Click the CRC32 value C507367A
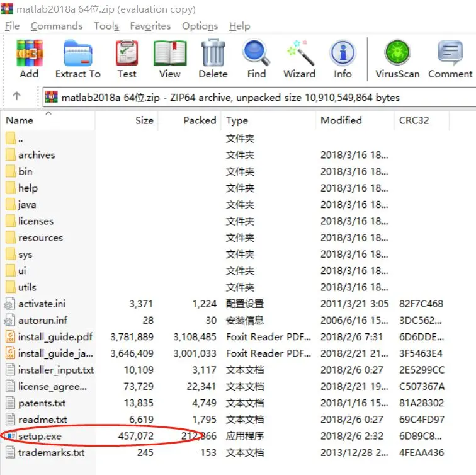 pos(422,387)
